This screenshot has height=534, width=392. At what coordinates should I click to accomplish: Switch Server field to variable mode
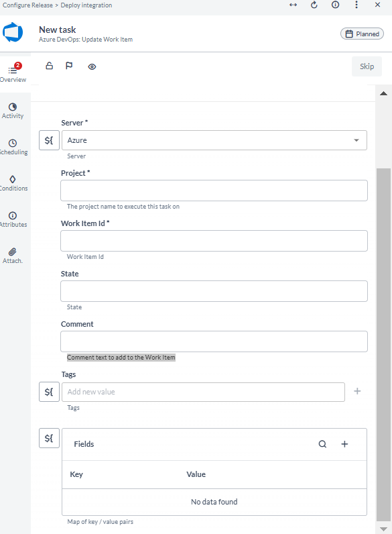tap(50, 140)
